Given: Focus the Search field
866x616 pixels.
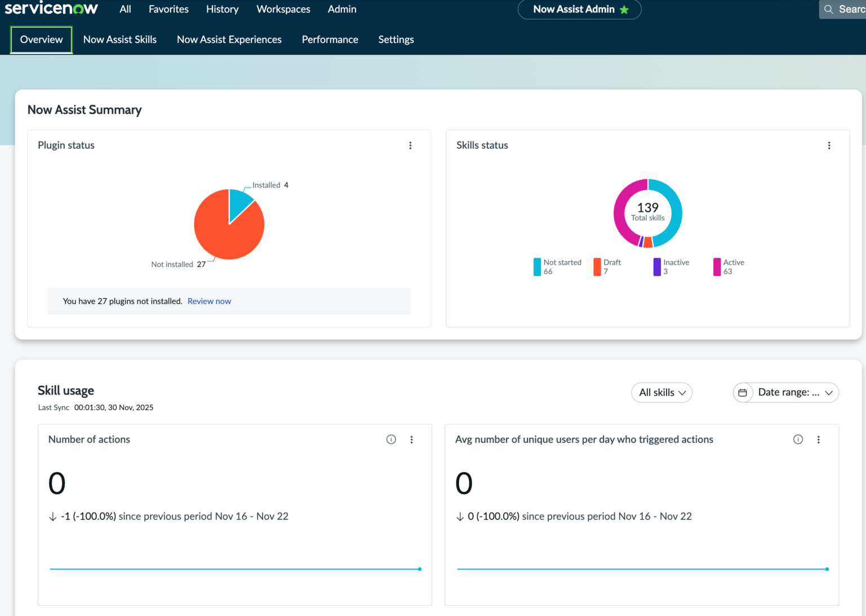Looking at the screenshot, I should coord(843,9).
